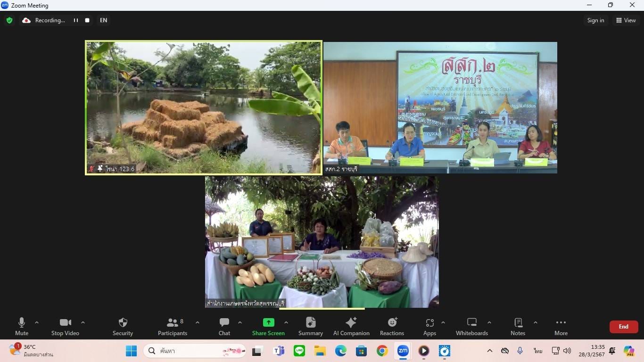The image size is (644, 362).
Task: Expand share options arrow beside Share Screen
Action: click(x=286, y=323)
